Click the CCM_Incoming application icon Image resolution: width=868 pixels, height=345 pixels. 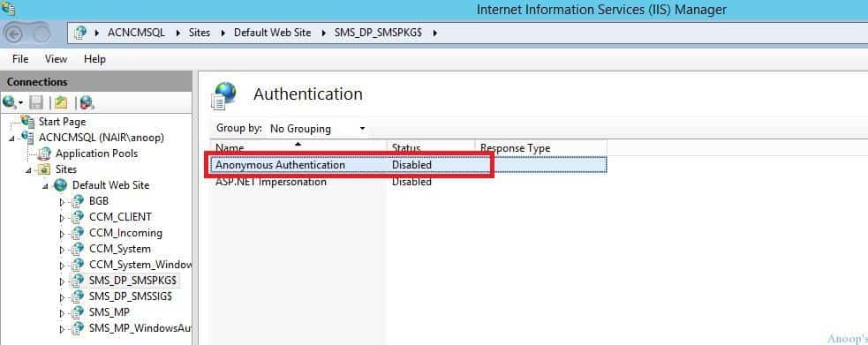coord(78,233)
